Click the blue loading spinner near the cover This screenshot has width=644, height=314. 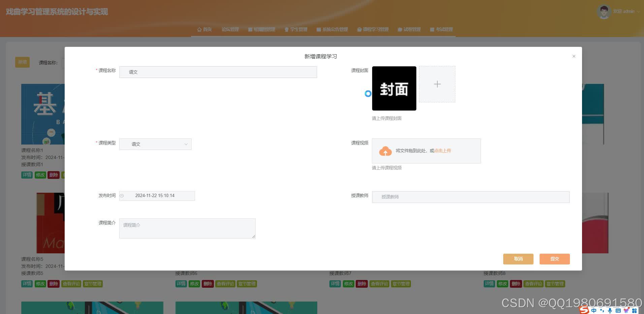click(x=368, y=94)
